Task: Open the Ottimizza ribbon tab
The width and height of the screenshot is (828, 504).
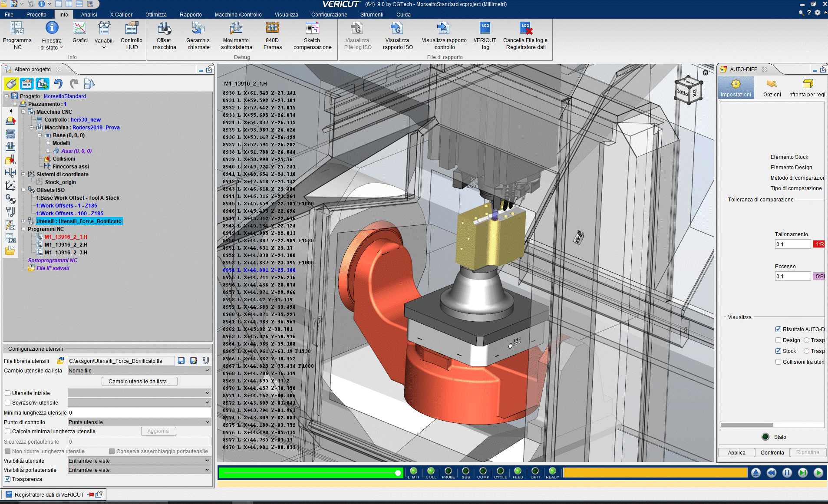Action: point(156,14)
